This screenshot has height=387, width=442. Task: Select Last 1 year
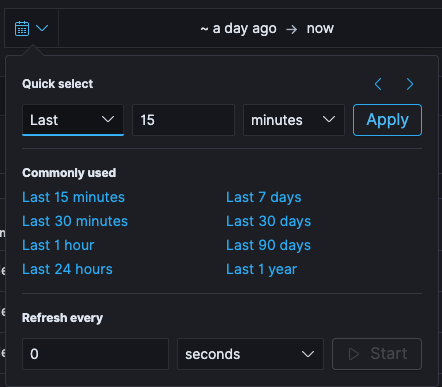coord(262,269)
